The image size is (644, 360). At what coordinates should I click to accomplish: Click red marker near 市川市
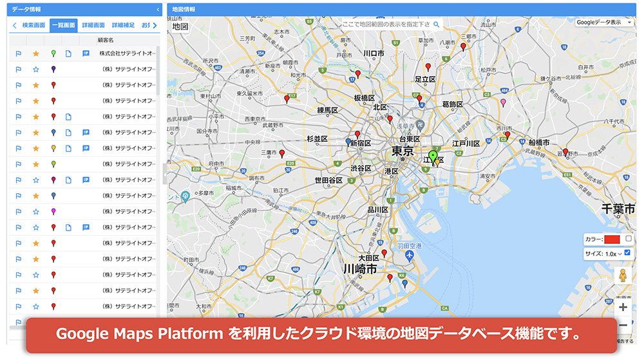click(507, 135)
